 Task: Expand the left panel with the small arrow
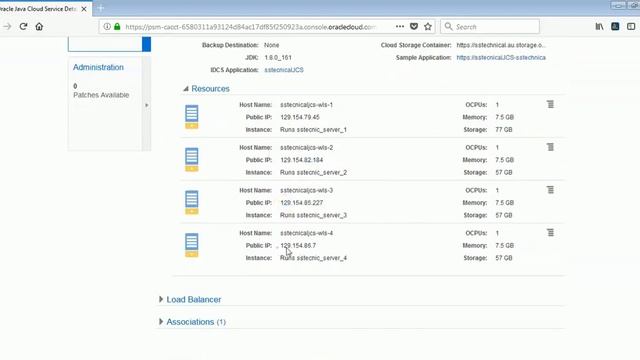(x=147, y=105)
